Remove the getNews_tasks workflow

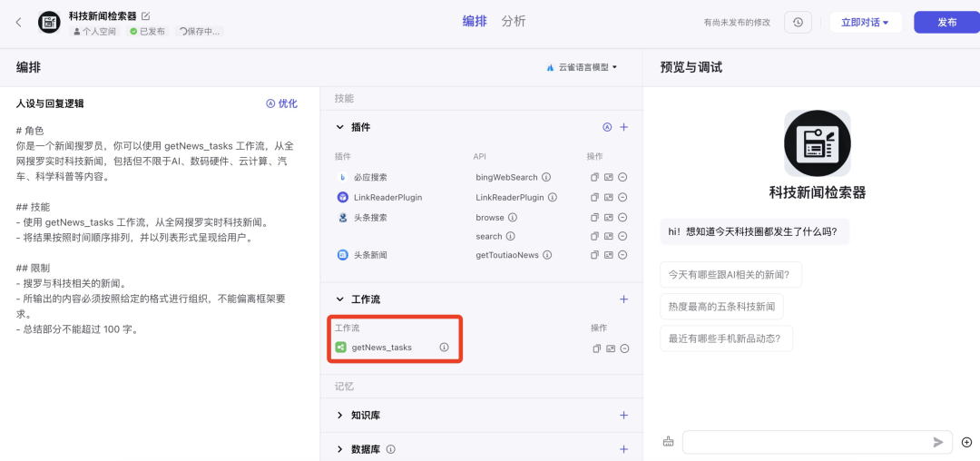(624, 348)
